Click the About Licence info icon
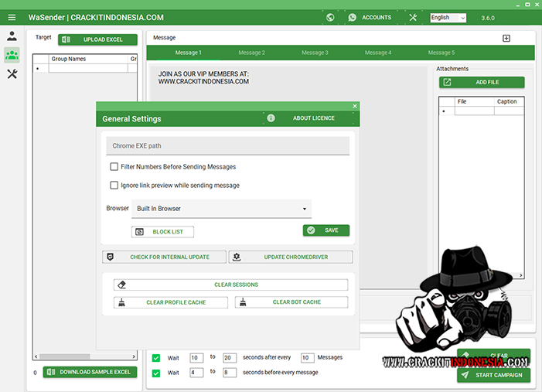 (x=271, y=118)
